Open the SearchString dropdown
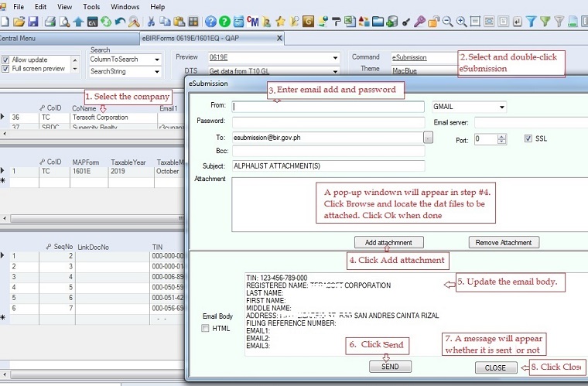 coord(157,72)
